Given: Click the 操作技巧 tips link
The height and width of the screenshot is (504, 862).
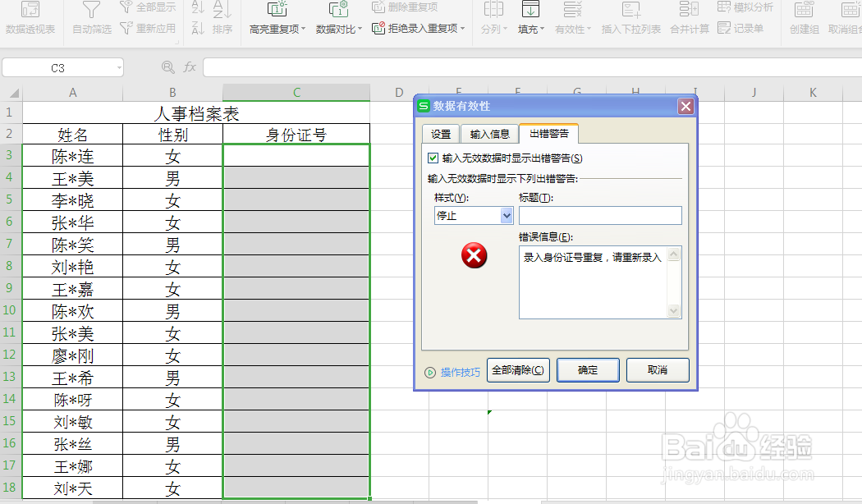Looking at the screenshot, I should (455, 370).
